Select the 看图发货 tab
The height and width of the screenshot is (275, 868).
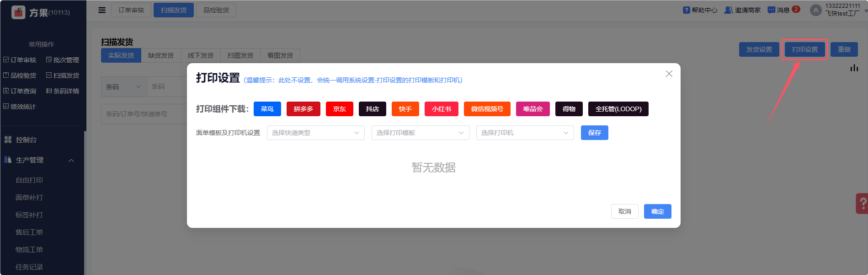click(280, 55)
